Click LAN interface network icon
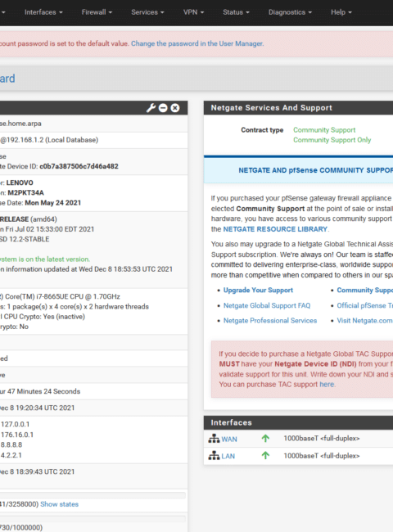The height and width of the screenshot is (532, 393). click(x=214, y=456)
